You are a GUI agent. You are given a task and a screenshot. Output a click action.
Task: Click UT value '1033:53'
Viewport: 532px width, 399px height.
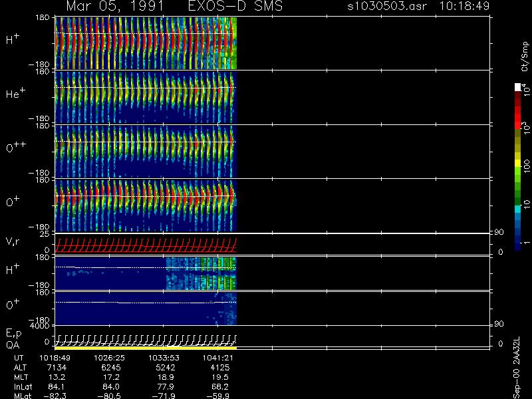(164, 358)
